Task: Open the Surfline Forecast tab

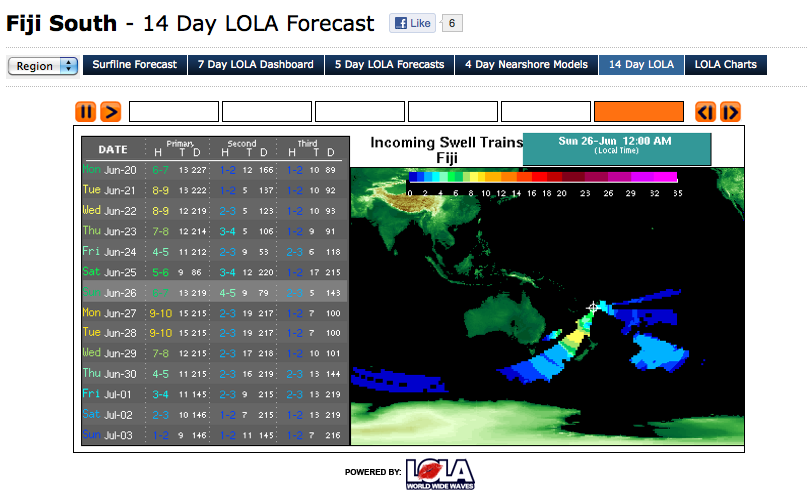Action: pyautogui.click(x=134, y=65)
